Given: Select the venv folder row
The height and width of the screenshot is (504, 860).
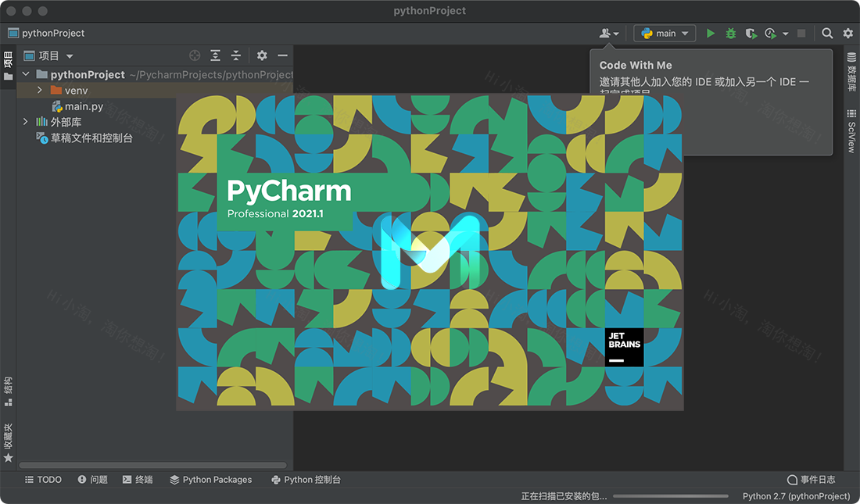Looking at the screenshot, I should (x=155, y=90).
